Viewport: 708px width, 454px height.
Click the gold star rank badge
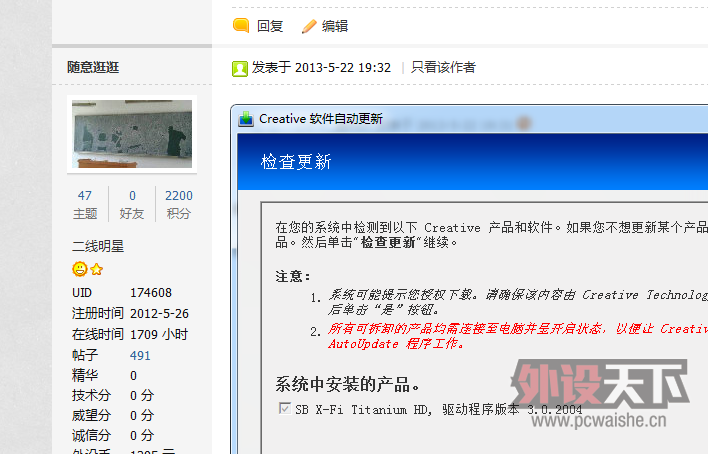pyautogui.click(x=97, y=270)
